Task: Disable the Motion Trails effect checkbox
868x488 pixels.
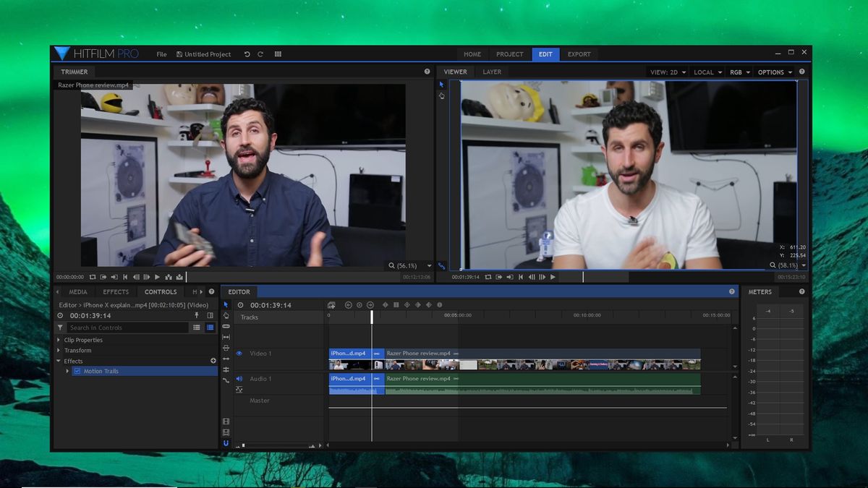Action: tap(77, 371)
